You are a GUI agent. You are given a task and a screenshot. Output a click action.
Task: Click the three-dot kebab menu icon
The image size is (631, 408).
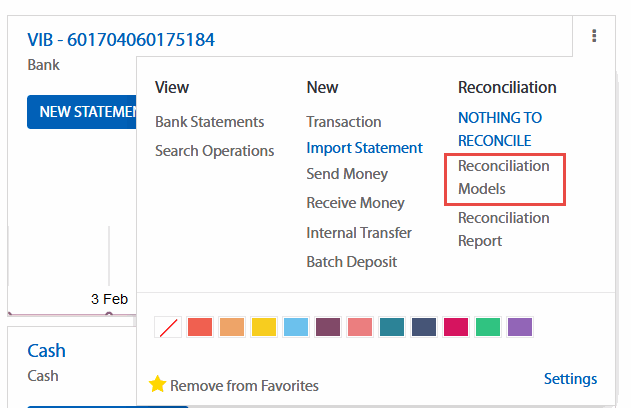[x=594, y=37]
